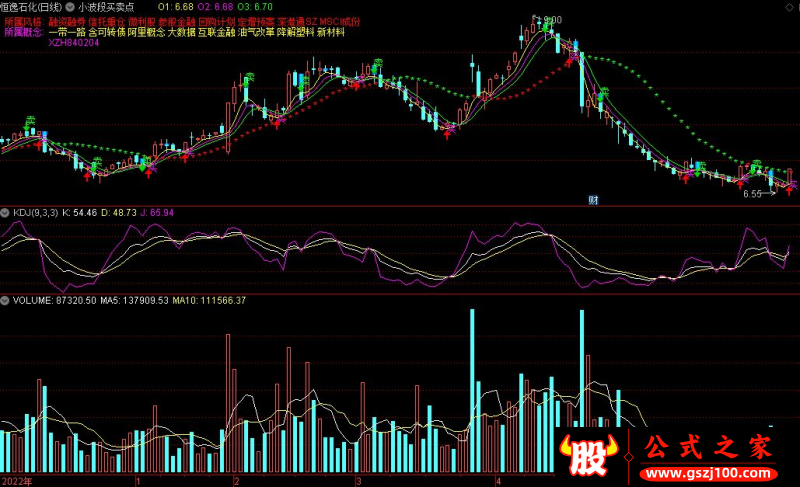Click the MA5: 137909.53 value

pyautogui.click(x=134, y=300)
